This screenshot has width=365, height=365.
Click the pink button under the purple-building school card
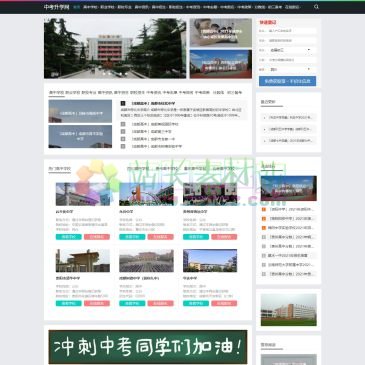click(97, 237)
